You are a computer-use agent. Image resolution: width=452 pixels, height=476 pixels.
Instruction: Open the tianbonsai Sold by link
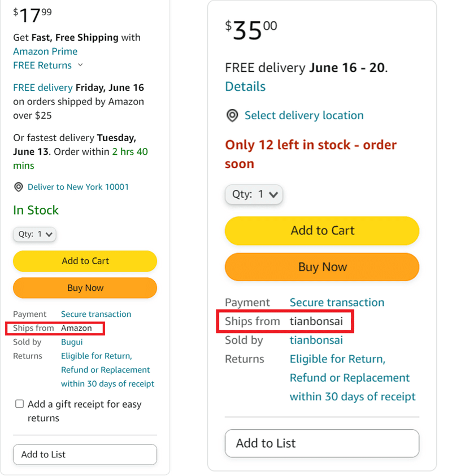tap(316, 340)
